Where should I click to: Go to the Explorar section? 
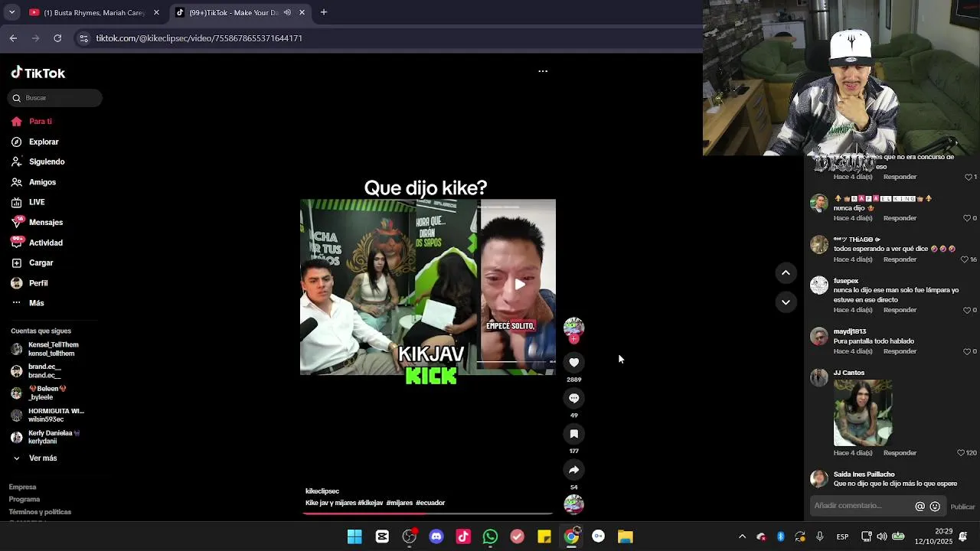pyautogui.click(x=44, y=142)
